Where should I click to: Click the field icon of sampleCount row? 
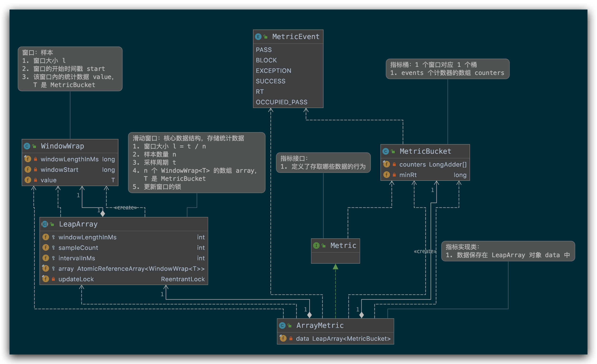pyautogui.click(x=46, y=247)
